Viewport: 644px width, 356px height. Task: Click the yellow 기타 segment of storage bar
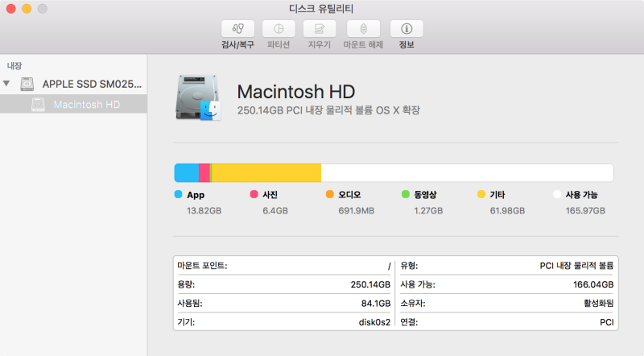click(266, 173)
